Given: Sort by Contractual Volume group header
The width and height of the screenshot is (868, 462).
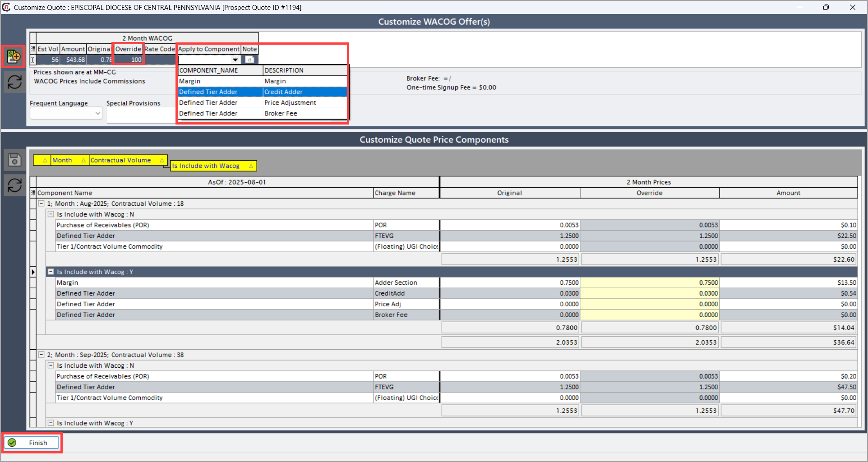Looking at the screenshot, I should [128, 160].
